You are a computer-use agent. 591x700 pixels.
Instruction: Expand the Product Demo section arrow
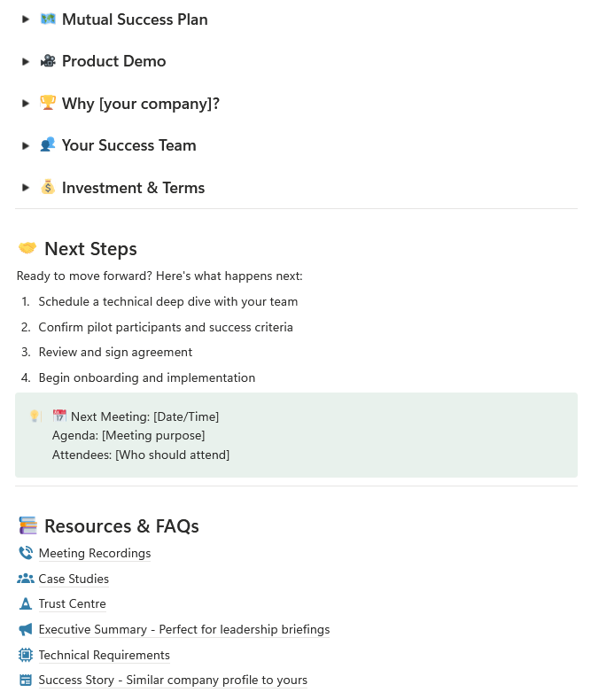[x=26, y=61]
